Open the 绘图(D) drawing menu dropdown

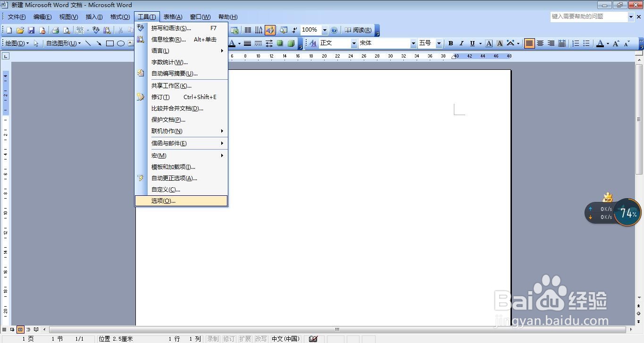[17, 43]
